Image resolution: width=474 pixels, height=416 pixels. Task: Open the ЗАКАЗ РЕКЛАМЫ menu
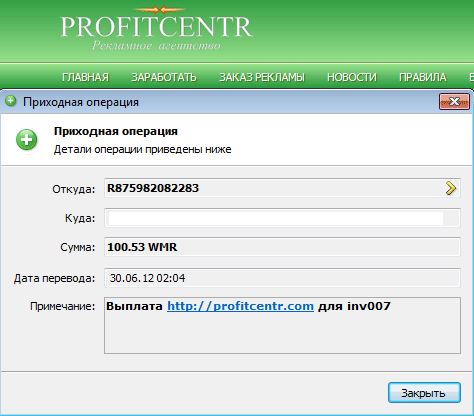pyautogui.click(x=262, y=77)
